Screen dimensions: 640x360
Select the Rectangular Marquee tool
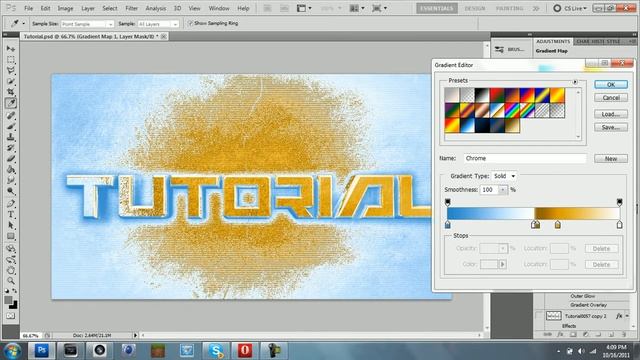(11, 60)
